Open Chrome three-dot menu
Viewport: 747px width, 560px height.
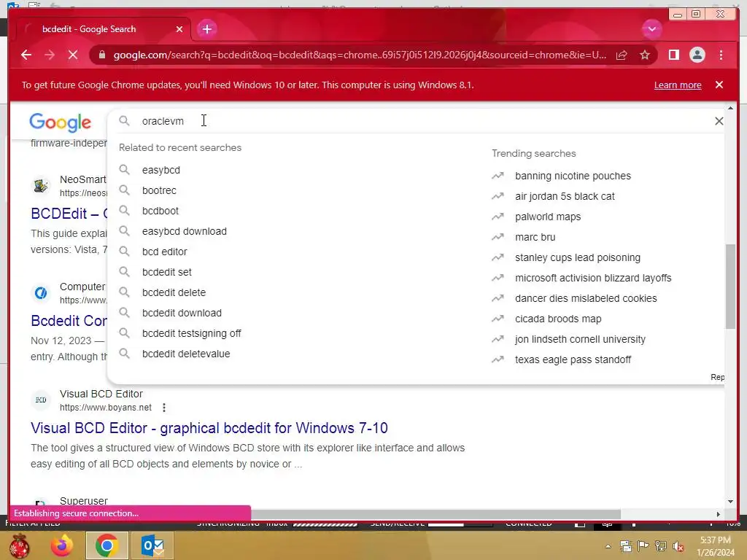click(721, 55)
